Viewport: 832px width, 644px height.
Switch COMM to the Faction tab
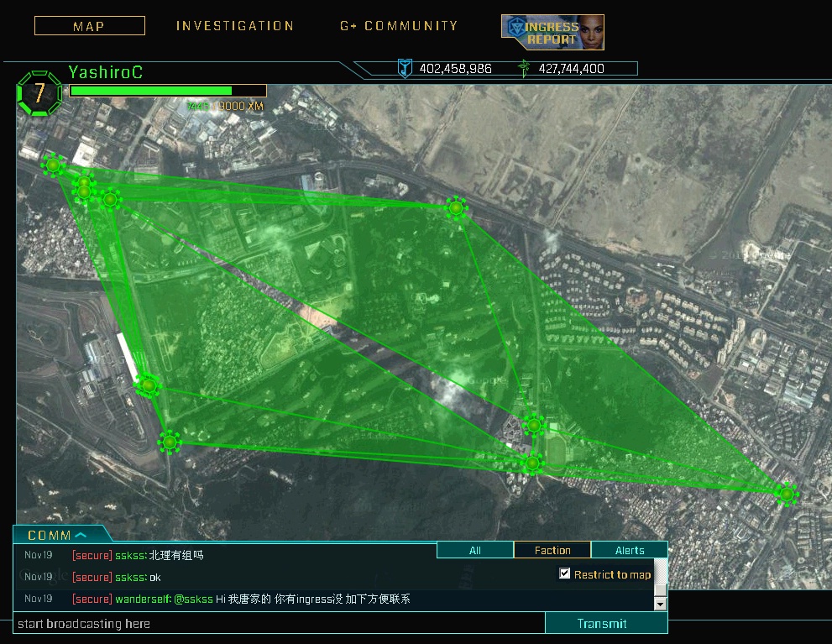[x=552, y=550]
